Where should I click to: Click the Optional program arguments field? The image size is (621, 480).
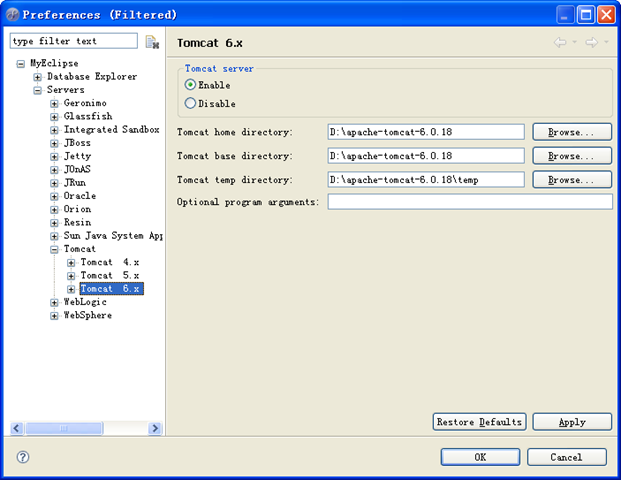click(470, 202)
